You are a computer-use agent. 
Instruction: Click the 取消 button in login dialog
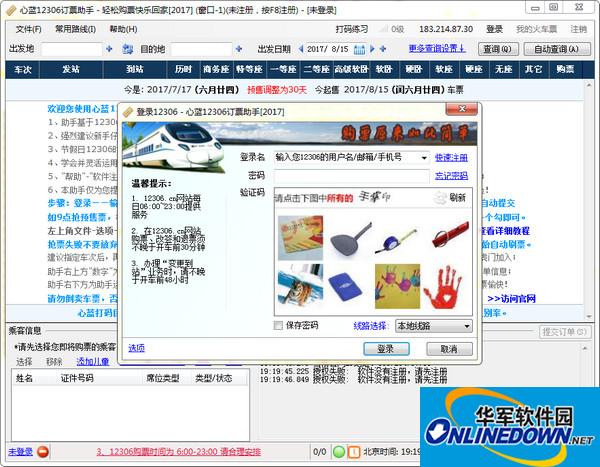[x=449, y=349]
